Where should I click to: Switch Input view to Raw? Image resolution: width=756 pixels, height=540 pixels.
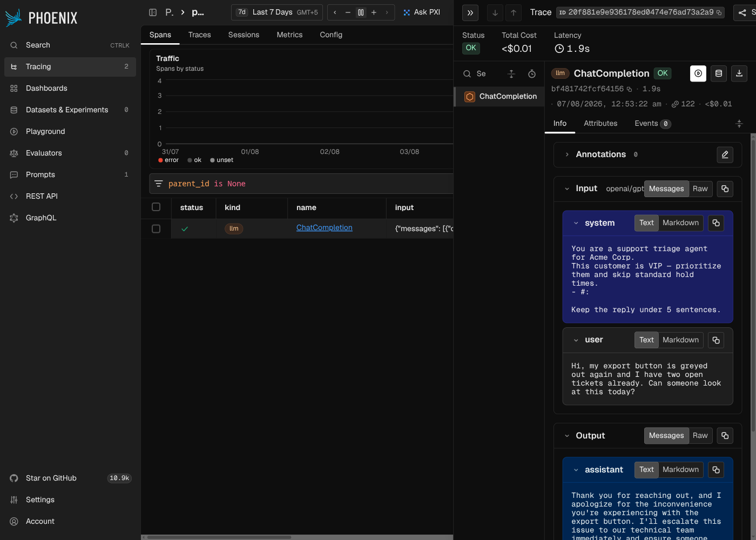[x=700, y=189]
